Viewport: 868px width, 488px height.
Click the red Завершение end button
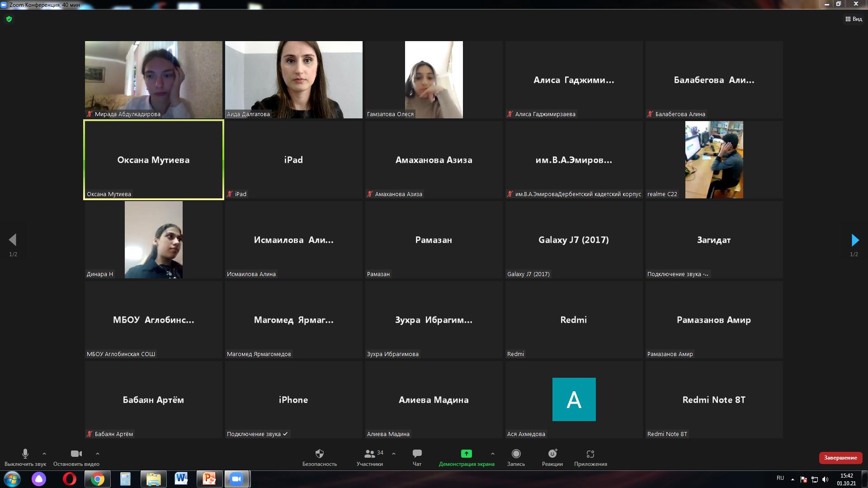[840, 458]
